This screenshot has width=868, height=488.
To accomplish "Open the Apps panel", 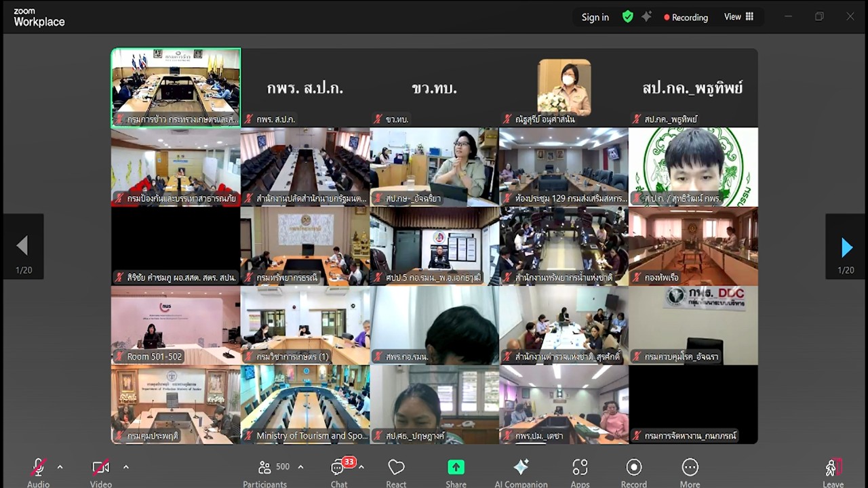I will click(x=580, y=468).
